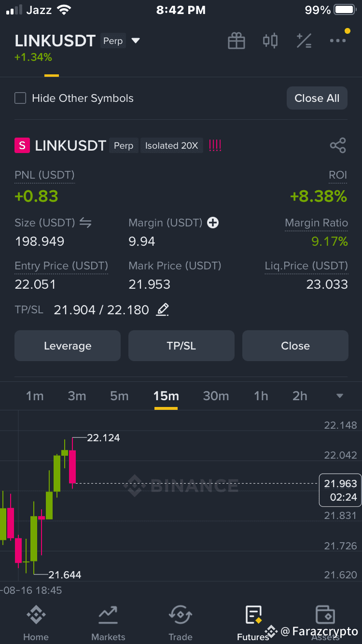The height and width of the screenshot is (644, 362).
Task: Tap the ROI label
Action: click(338, 175)
